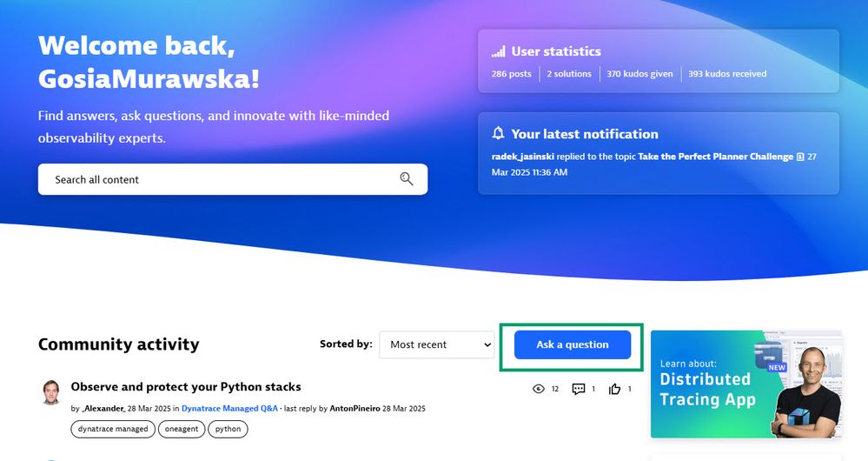Open the post "Observe and protect your Python stacks"

(186, 387)
